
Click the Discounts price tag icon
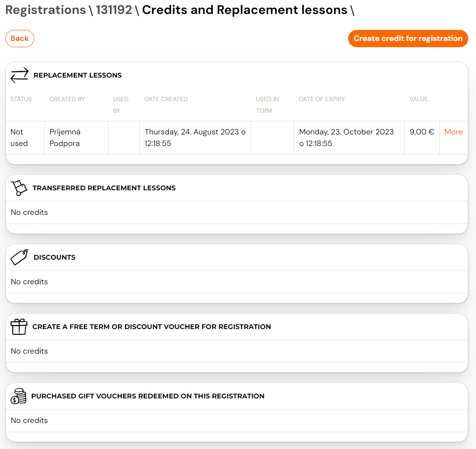click(19, 257)
